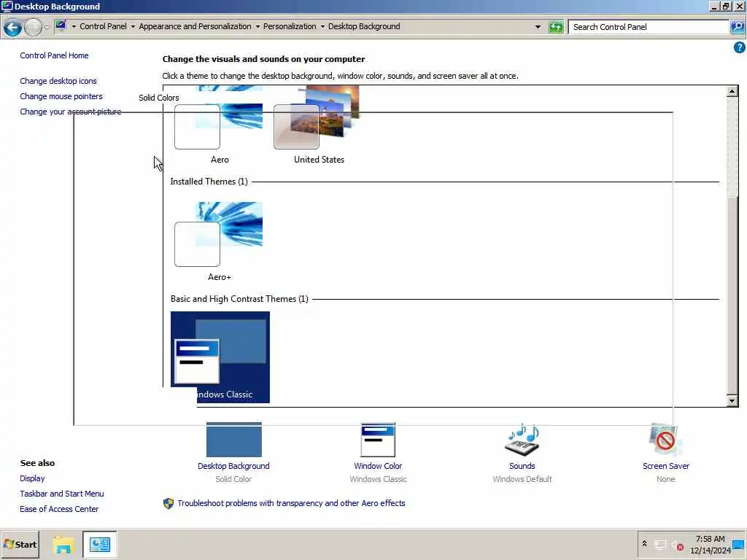Click the themes list scroll up arrow

732,91
